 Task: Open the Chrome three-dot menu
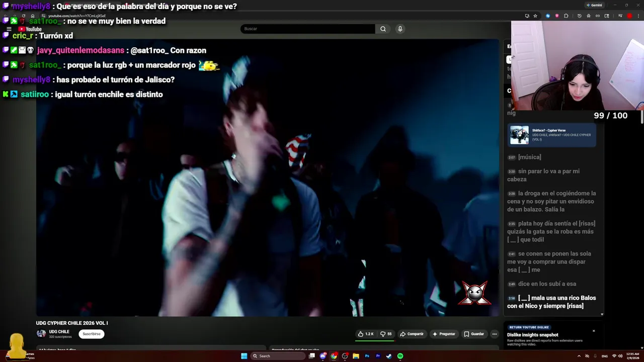(x=638, y=16)
